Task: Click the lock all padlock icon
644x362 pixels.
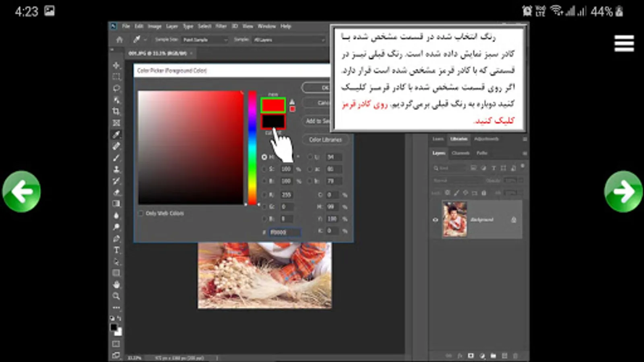Action: [x=484, y=193]
